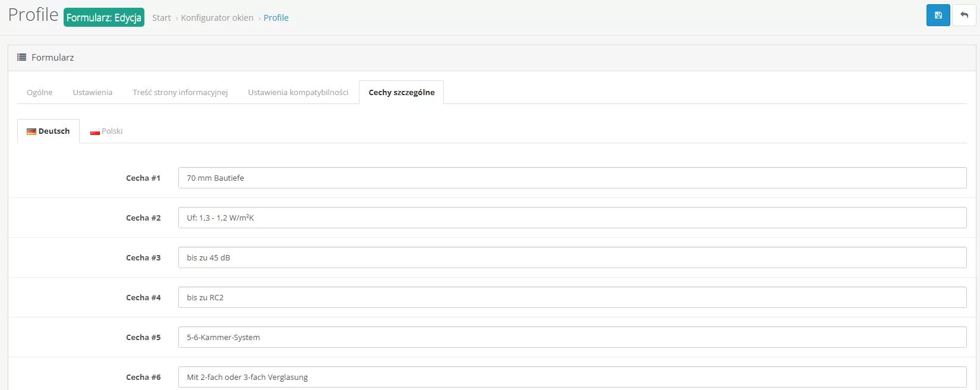
Task: Select the German flag Deutsch language tab
Action: 48,131
